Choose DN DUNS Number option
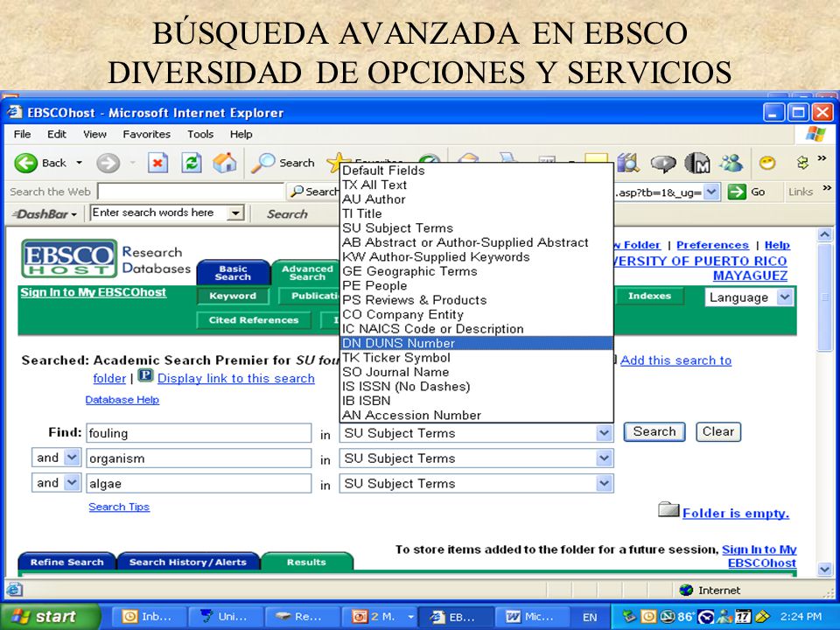This screenshot has width=840, height=630. pos(477,343)
